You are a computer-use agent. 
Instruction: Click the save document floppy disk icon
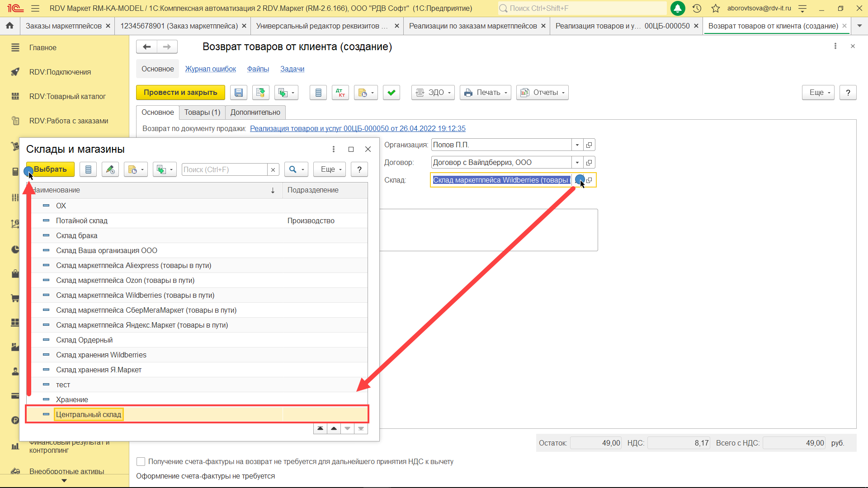[x=239, y=93]
